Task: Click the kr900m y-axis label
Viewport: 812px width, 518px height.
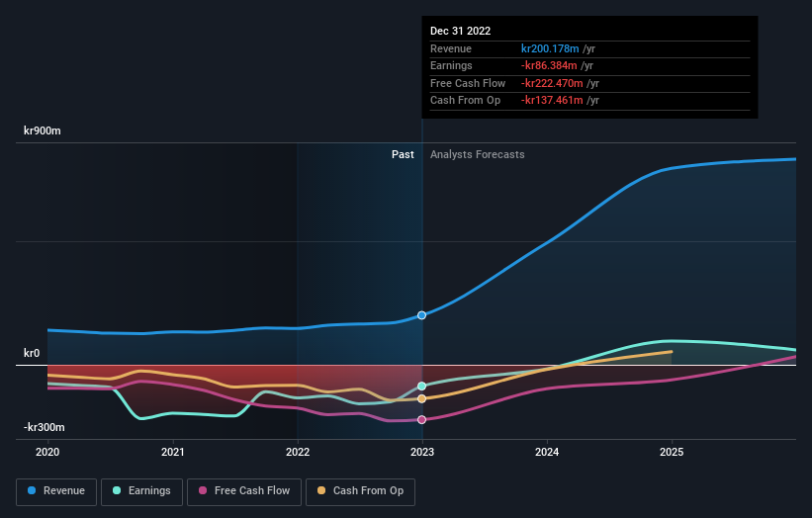Action: tap(42, 130)
